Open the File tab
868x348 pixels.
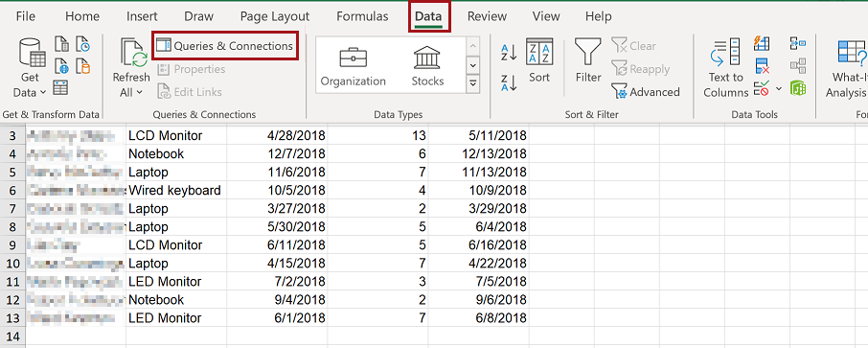(x=26, y=16)
